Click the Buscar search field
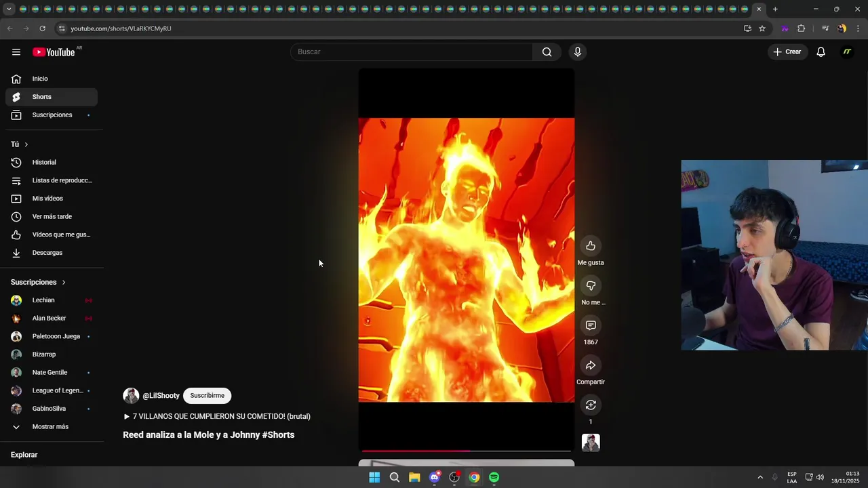The height and width of the screenshot is (488, 868). pyautogui.click(x=412, y=52)
